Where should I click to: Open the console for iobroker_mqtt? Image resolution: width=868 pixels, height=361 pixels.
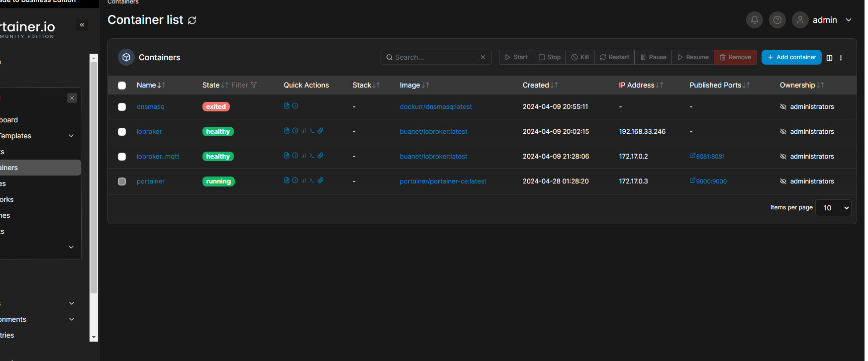[x=312, y=156]
